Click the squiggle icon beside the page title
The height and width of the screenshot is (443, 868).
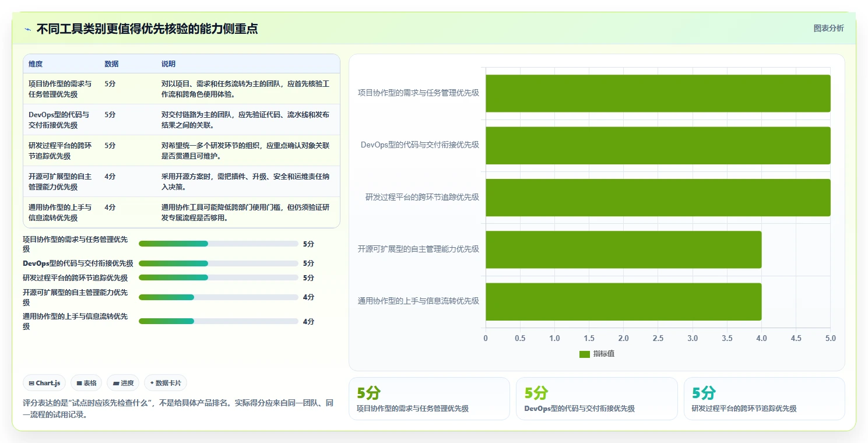coord(28,29)
